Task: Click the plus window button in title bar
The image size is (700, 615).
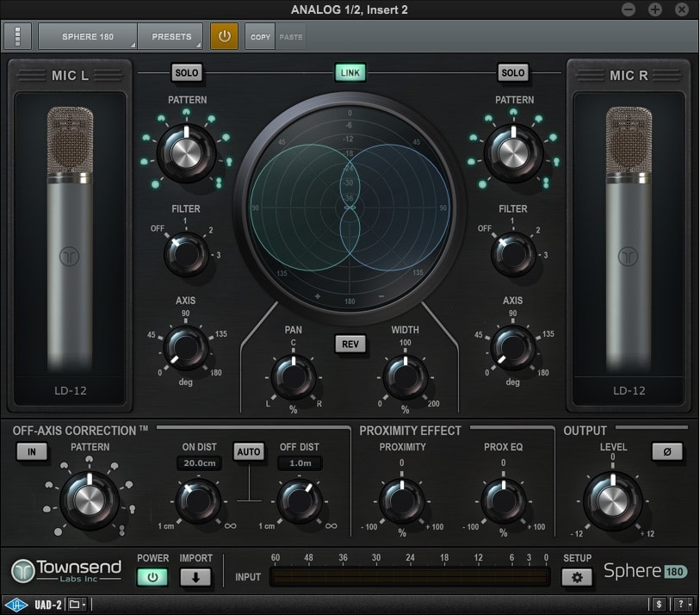Action: click(x=655, y=9)
